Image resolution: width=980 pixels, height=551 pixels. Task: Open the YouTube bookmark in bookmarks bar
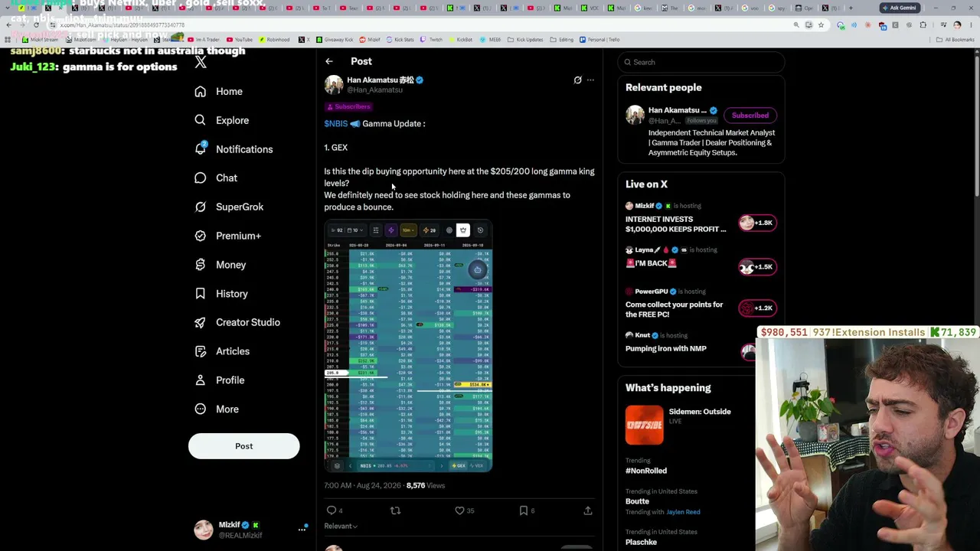[239, 40]
